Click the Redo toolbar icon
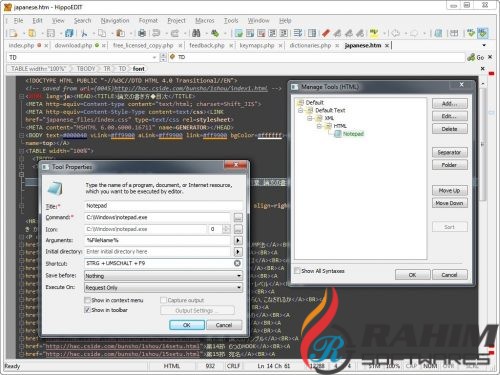500x375 pixels. tap(175, 33)
